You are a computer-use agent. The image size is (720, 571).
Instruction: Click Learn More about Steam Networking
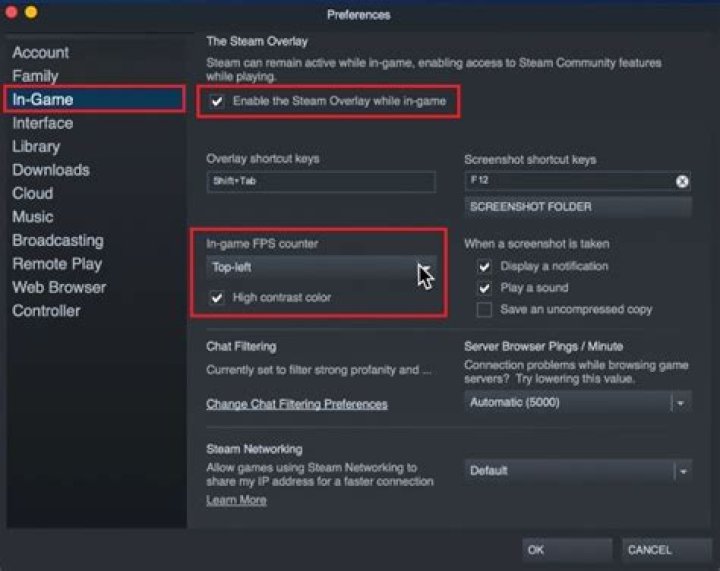pos(236,500)
